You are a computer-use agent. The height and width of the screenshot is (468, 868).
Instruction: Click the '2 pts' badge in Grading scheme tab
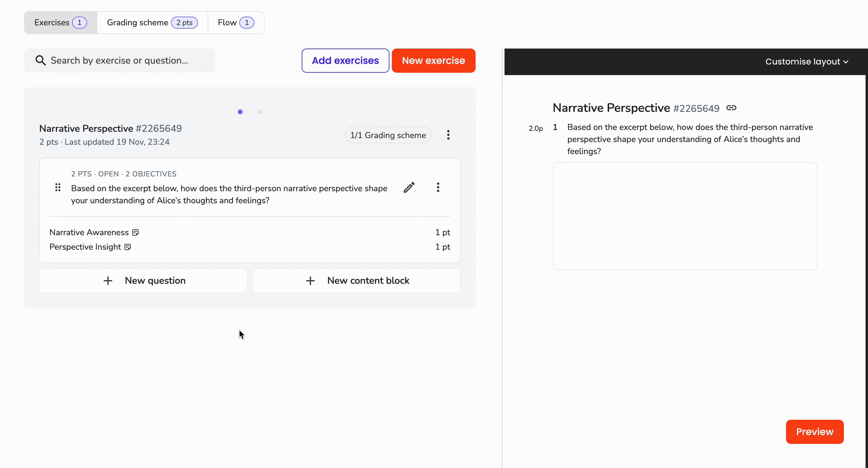[184, 23]
